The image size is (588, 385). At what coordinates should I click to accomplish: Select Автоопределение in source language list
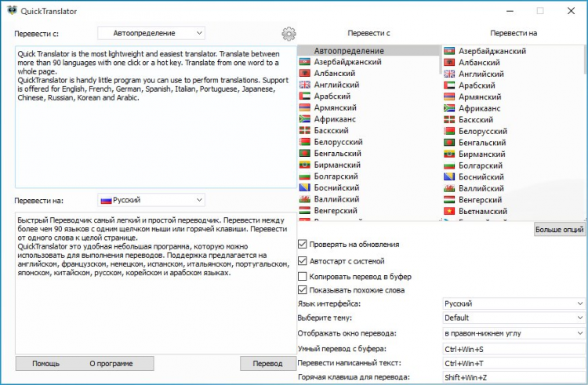point(368,51)
